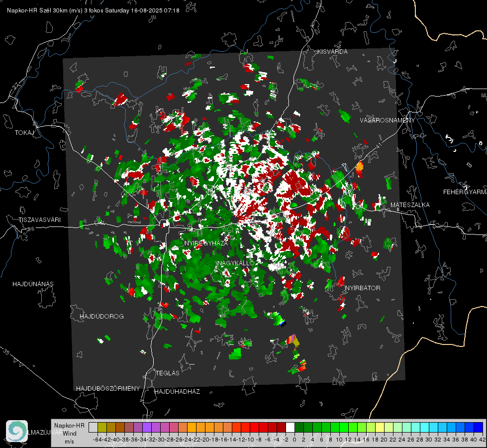Click the legend value '20'
The height and width of the screenshot is (448, 487).
pyautogui.click(x=384, y=440)
